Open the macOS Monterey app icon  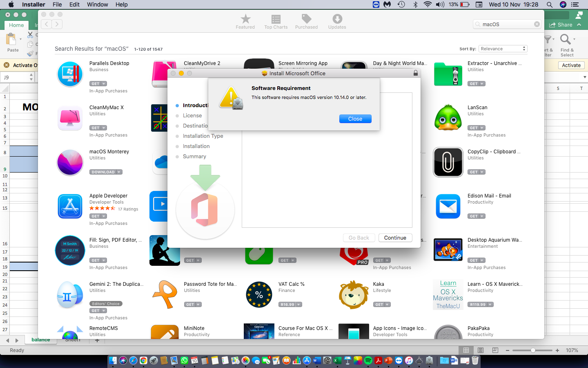point(69,162)
